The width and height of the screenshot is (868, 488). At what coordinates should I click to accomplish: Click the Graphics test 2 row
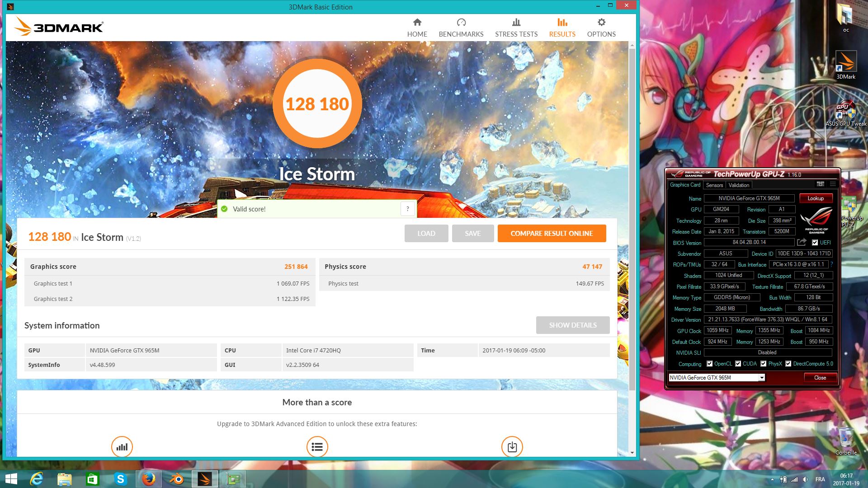170,299
